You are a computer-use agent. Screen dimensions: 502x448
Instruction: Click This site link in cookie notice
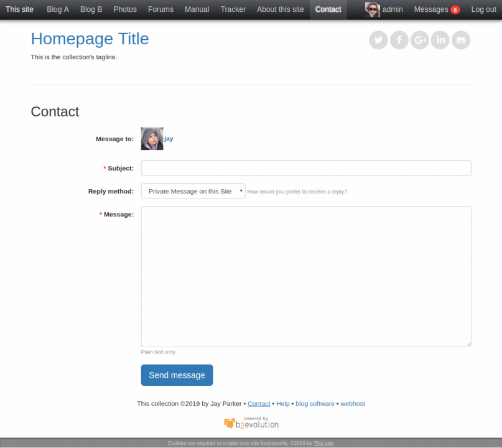click(x=323, y=443)
